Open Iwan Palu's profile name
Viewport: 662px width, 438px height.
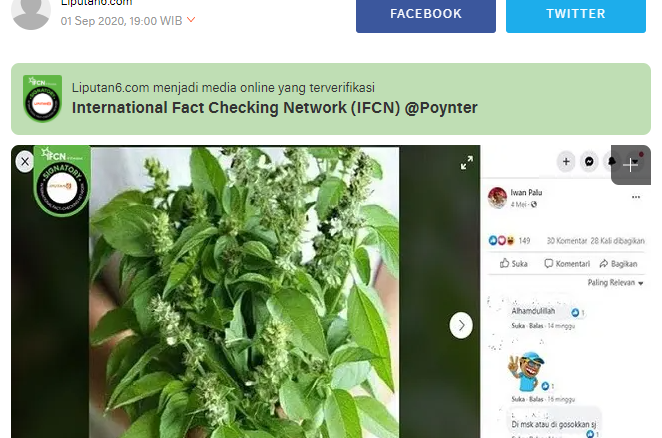pos(526,193)
